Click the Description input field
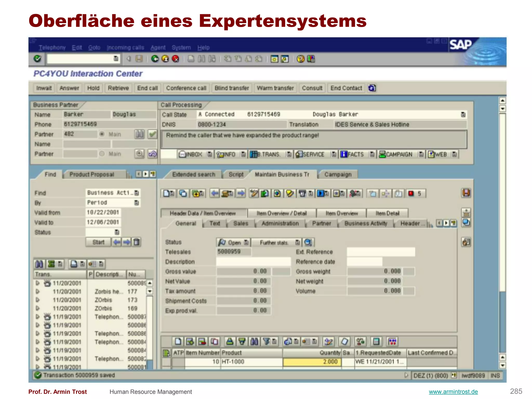532x399 pixels. click(253, 262)
